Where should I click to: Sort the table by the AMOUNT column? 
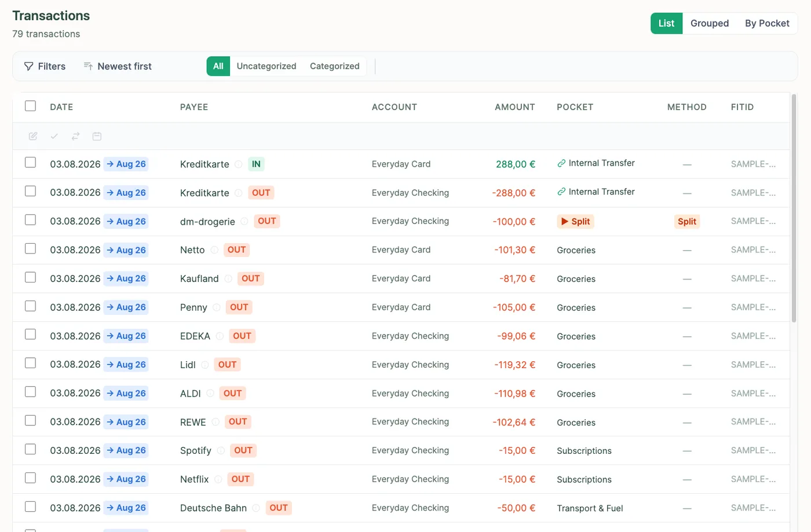click(515, 107)
